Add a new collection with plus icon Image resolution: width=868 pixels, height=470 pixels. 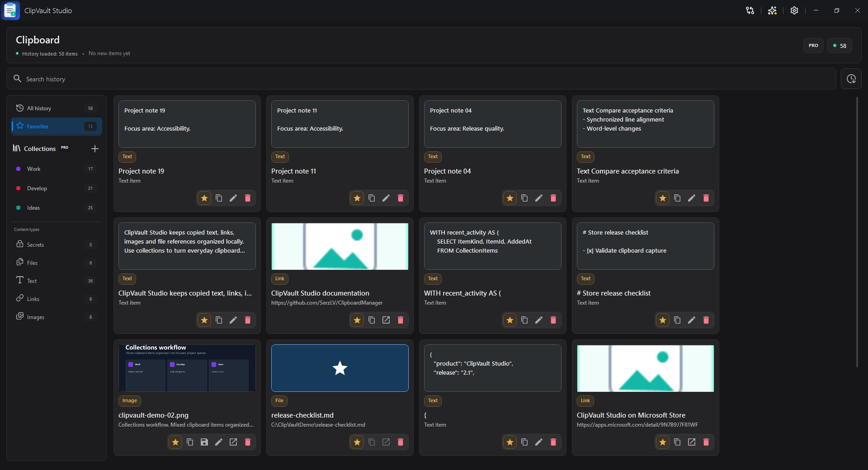[95, 149]
